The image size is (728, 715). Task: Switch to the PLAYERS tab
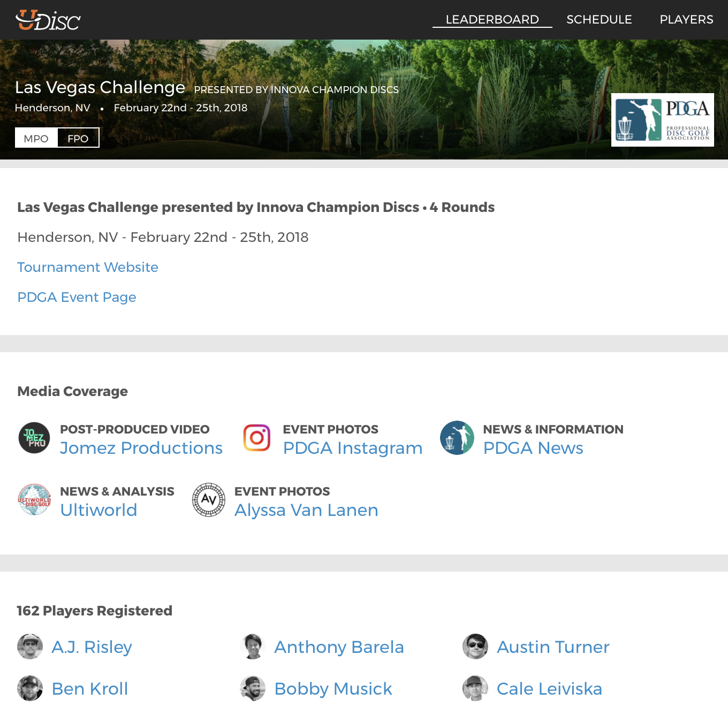click(686, 19)
